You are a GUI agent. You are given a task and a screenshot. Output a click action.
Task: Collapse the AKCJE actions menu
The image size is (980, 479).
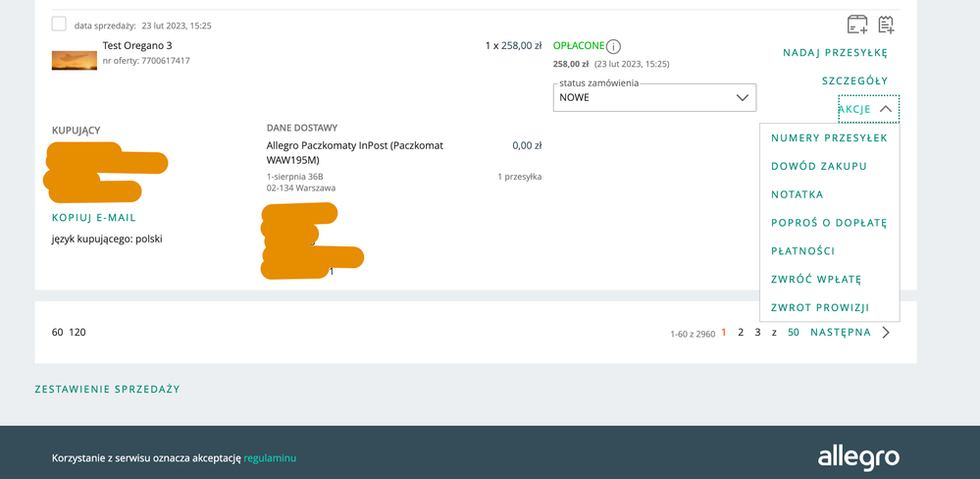coord(868,109)
